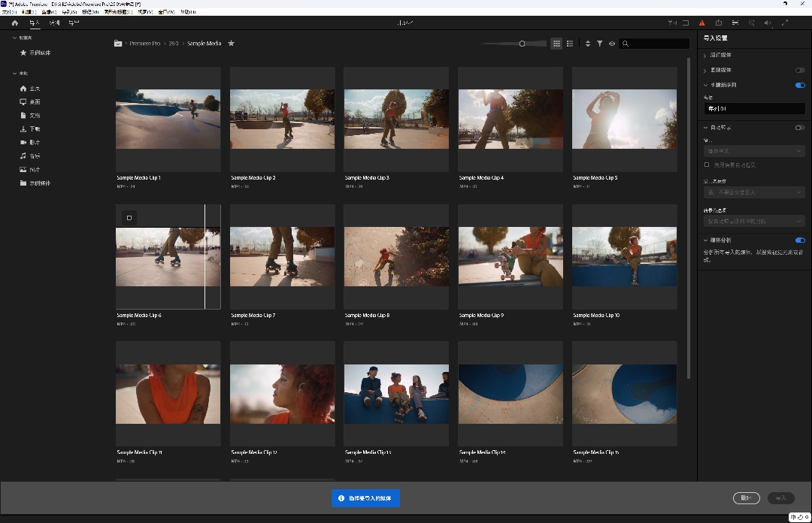Switch to list view
The height and width of the screenshot is (523, 812).
pyautogui.click(x=570, y=44)
